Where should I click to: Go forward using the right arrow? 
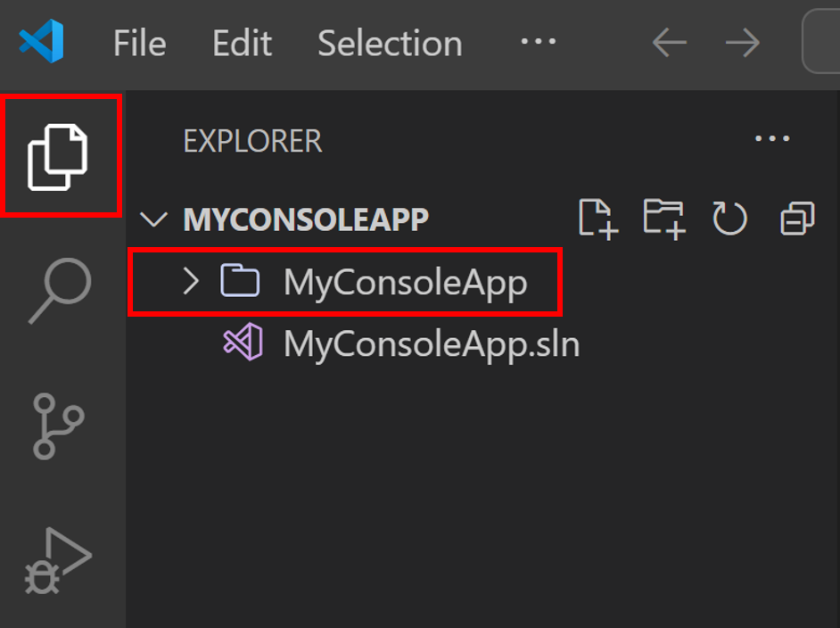coord(742,42)
